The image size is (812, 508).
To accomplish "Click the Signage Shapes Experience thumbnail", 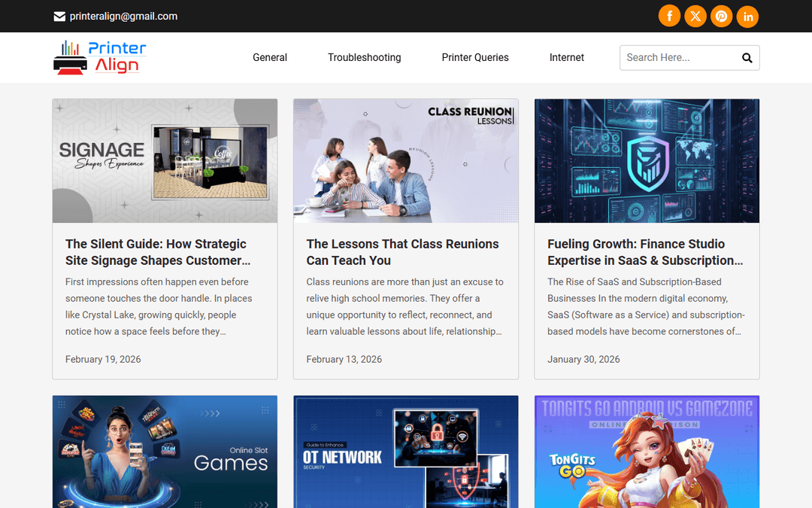I will (165, 161).
